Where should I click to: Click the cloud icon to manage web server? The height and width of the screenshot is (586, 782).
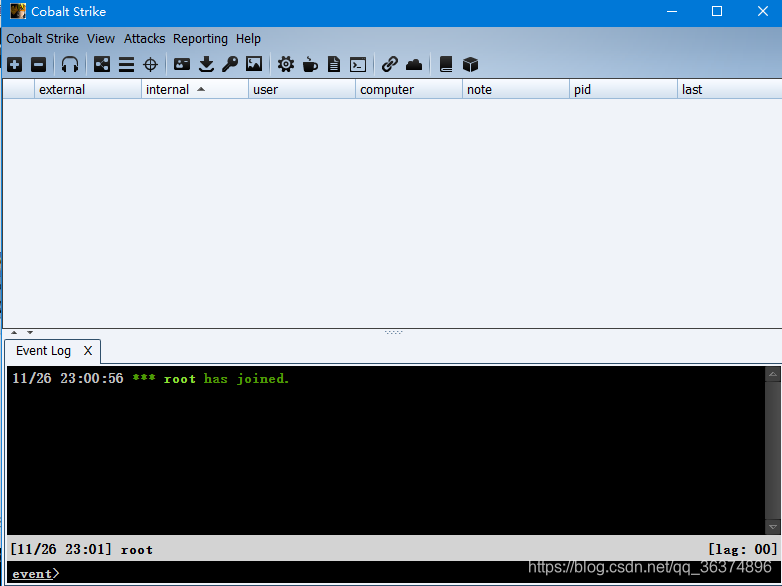(414, 64)
